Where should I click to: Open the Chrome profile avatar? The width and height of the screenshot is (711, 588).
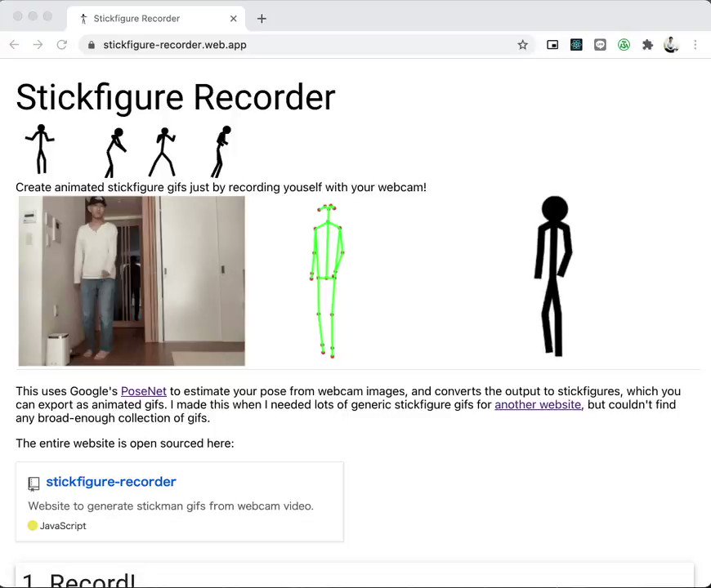[671, 44]
